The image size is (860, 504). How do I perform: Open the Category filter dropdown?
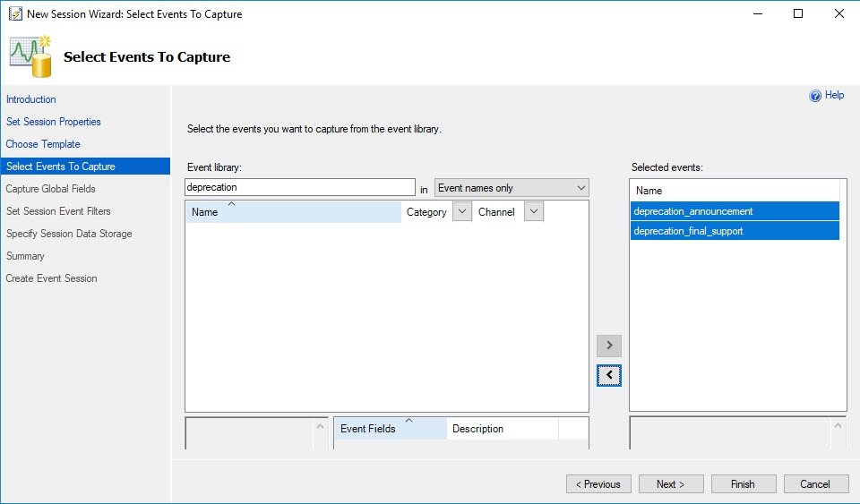tap(462, 211)
